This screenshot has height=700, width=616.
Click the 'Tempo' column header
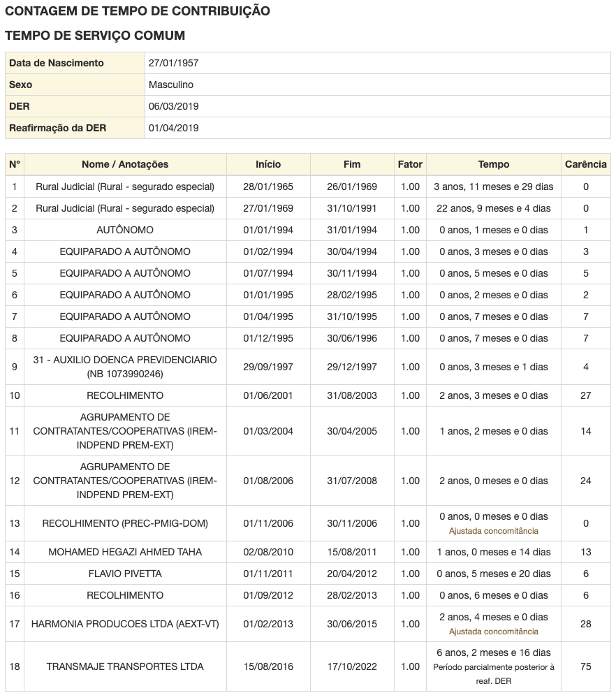(493, 165)
